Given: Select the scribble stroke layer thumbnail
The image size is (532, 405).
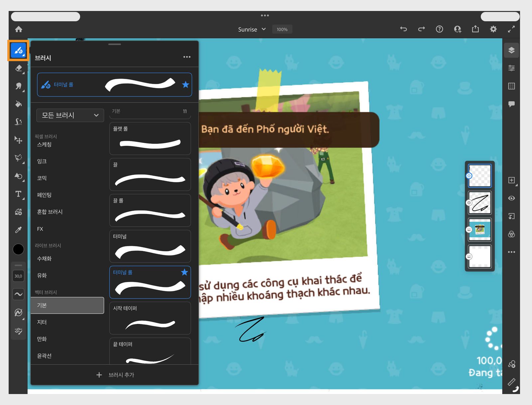Looking at the screenshot, I should click(x=479, y=203).
